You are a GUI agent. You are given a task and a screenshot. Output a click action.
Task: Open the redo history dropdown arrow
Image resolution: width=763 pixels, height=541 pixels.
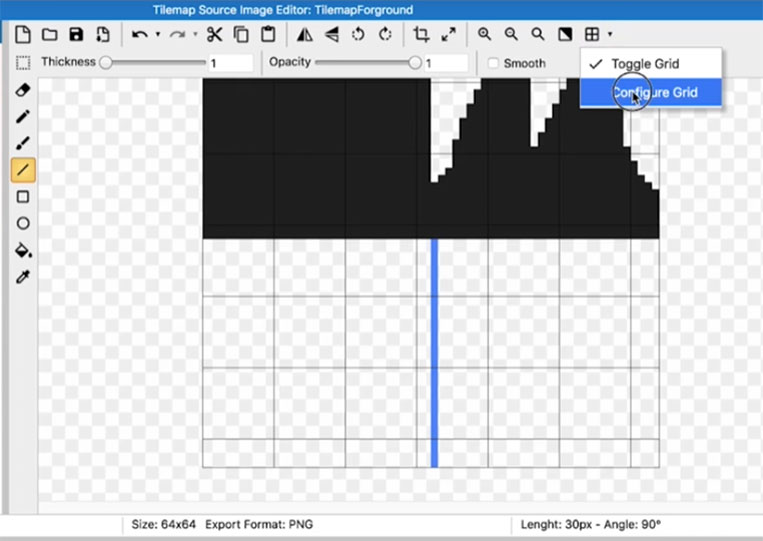point(195,35)
